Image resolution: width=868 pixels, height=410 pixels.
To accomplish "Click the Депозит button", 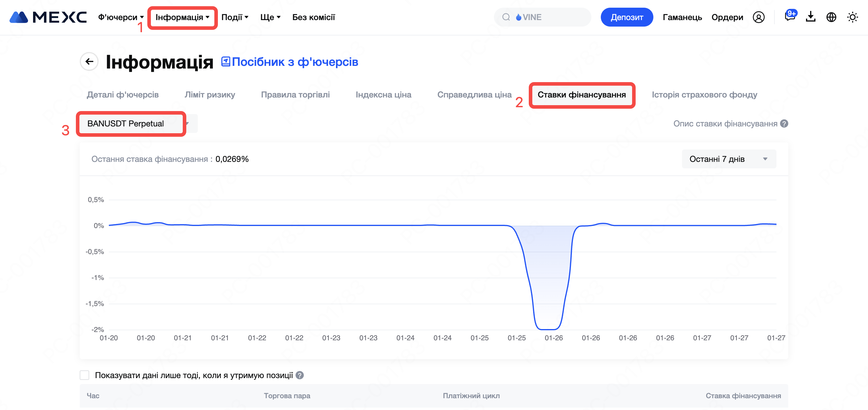I will pyautogui.click(x=626, y=17).
